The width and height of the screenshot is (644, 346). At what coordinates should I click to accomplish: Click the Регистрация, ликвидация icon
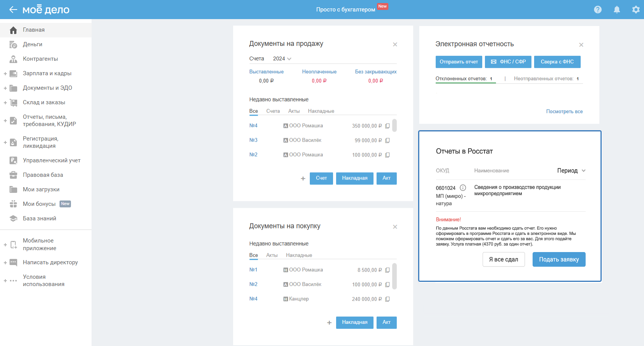click(x=13, y=142)
